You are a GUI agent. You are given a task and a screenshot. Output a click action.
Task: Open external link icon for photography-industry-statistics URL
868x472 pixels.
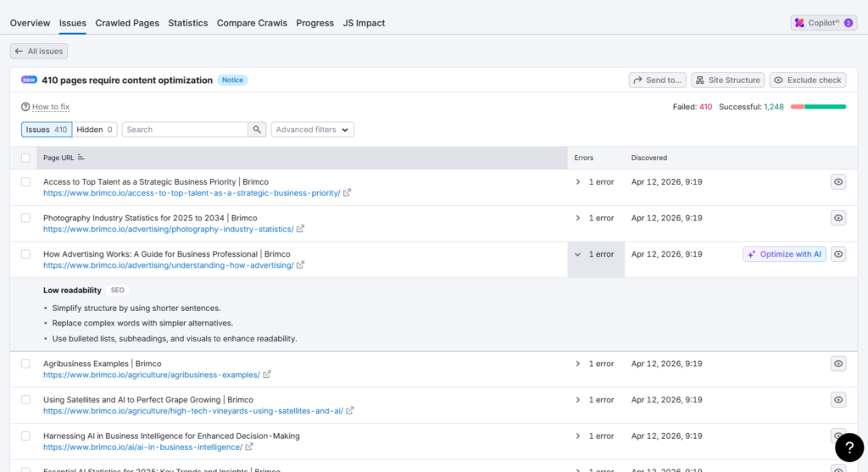pyautogui.click(x=301, y=229)
